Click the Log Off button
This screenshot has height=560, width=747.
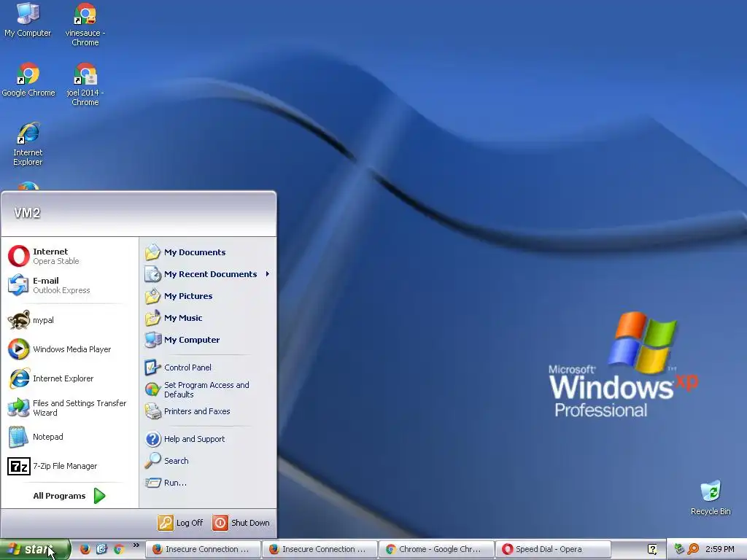coord(181,523)
